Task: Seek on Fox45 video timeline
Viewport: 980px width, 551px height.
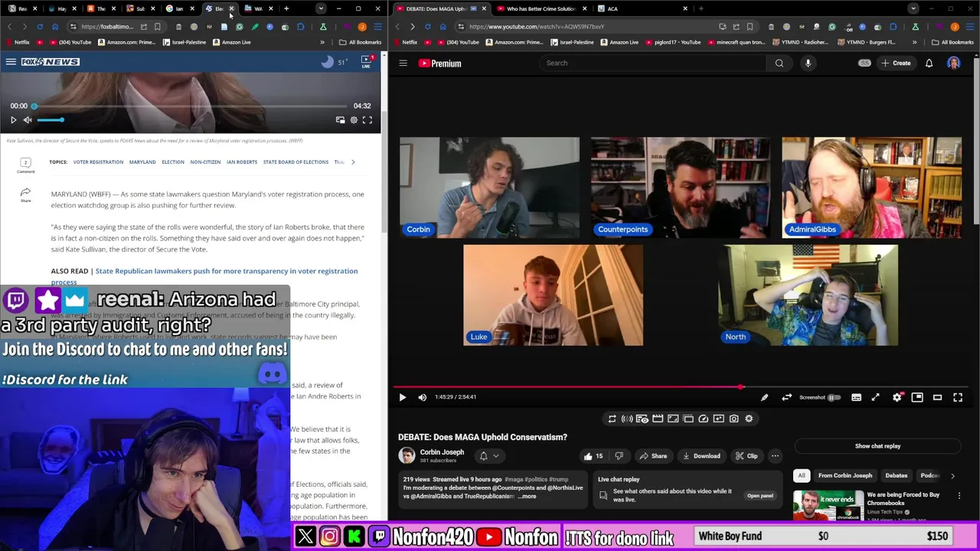Action: coord(191,106)
